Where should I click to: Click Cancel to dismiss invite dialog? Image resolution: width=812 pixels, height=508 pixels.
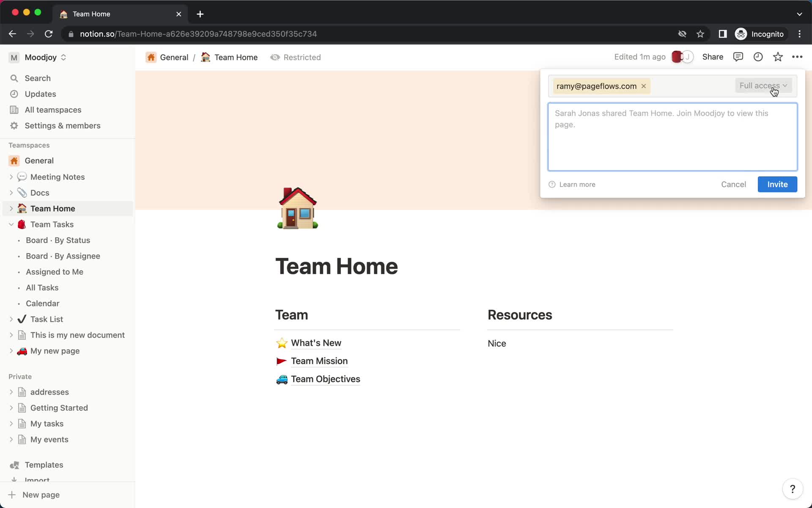pos(733,184)
